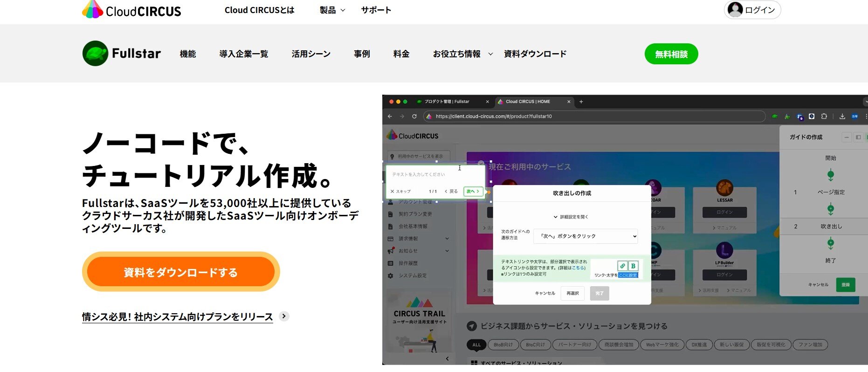Open 事例 in the navigation
Viewport: 868px width, 372px height.
362,54
